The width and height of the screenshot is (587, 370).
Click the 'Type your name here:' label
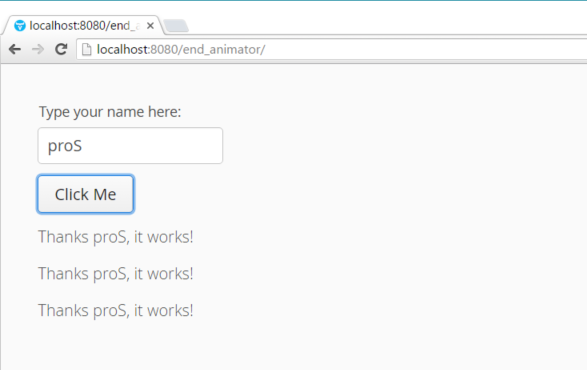tap(110, 112)
